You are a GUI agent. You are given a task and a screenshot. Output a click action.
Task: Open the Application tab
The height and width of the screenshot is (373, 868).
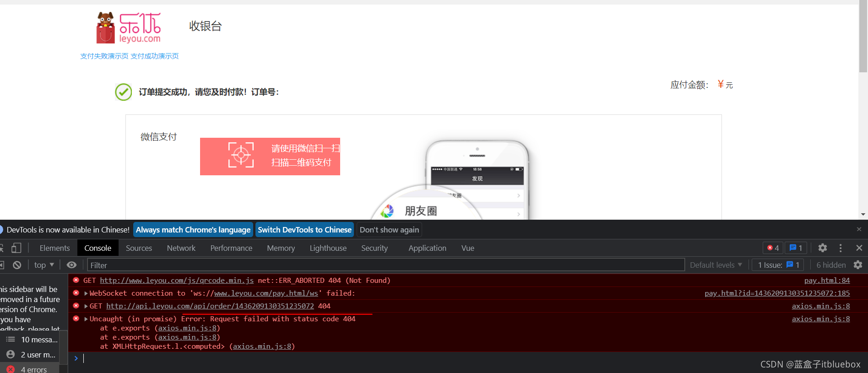(x=428, y=248)
